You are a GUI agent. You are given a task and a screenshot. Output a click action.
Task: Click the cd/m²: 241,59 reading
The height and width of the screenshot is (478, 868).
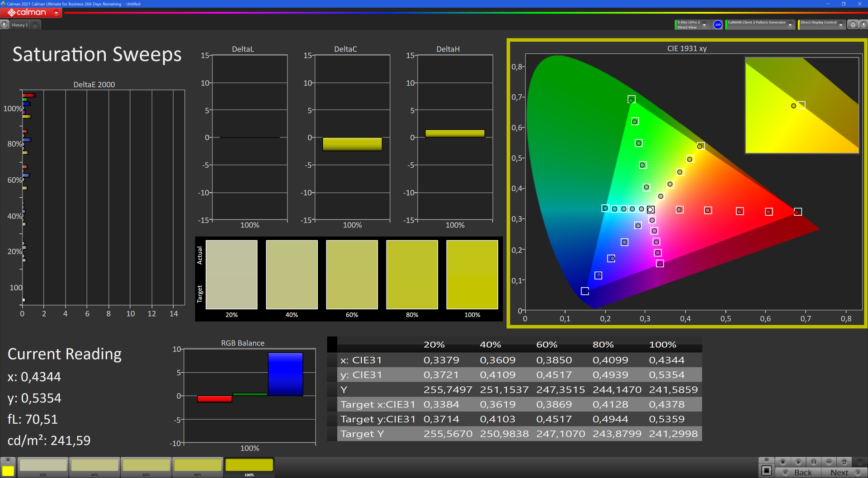click(x=49, y=440)
